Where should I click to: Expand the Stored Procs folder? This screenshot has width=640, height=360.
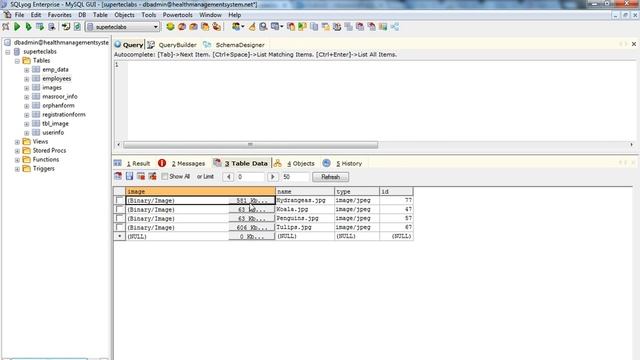[17, 151]
